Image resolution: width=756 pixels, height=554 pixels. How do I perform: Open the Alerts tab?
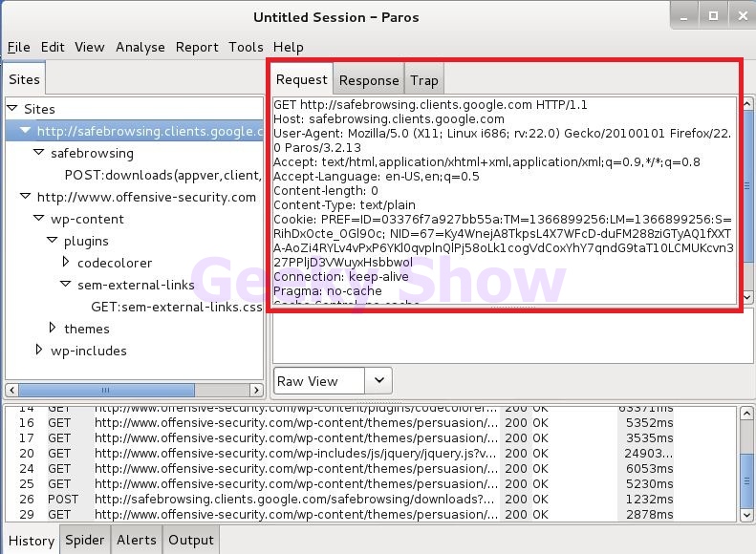click(x=137, y=540)
